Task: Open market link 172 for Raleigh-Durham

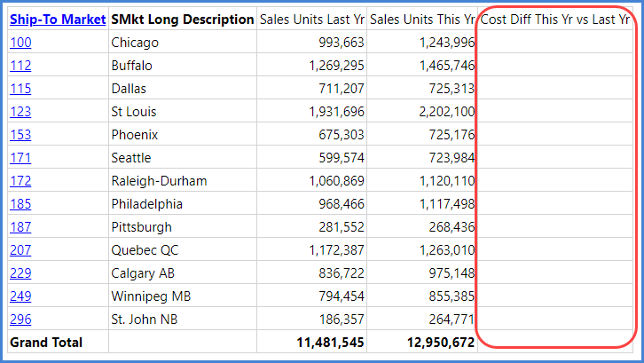Action: [x=20, y=180]
